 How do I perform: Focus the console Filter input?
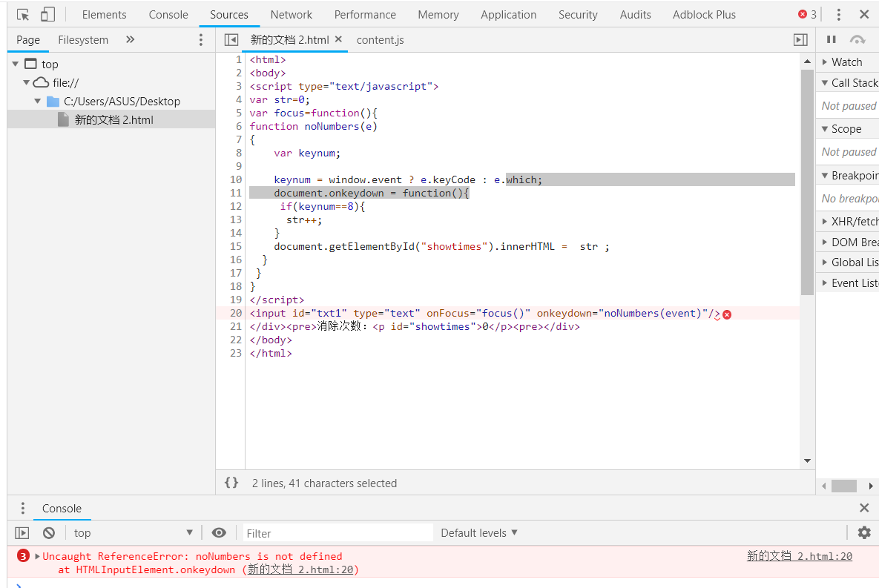pyautogui.click(x=338, y=533)
